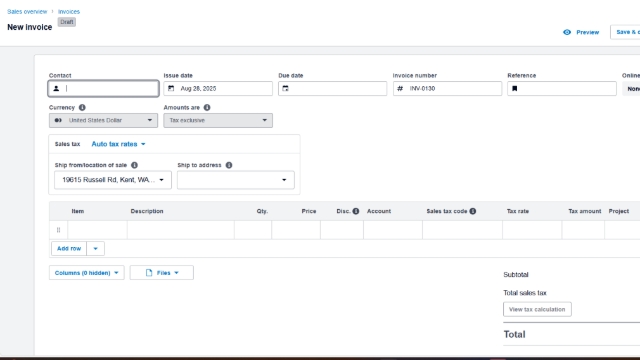Open the Amounts are Tax exclusive dropdown
This screenshot has width=640, height=360.
click(x=218, y=120)
